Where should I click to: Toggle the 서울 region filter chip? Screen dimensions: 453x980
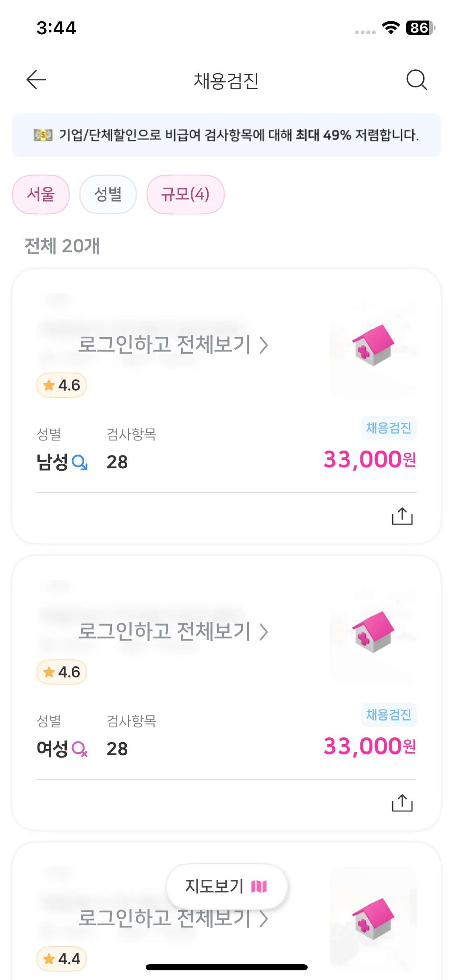pyautogui.click(x=41, y=194)
